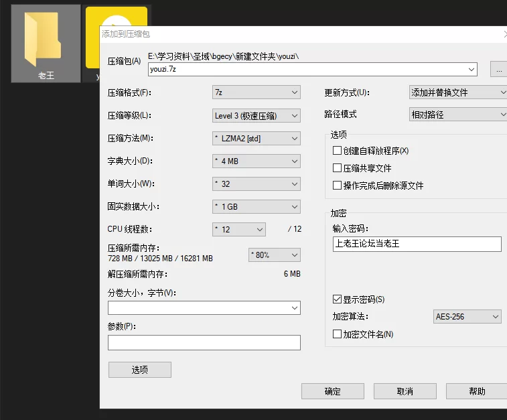
Task: Open the 压缩等级 Level 3 dropdown
Action: click(x=257, y=116)
